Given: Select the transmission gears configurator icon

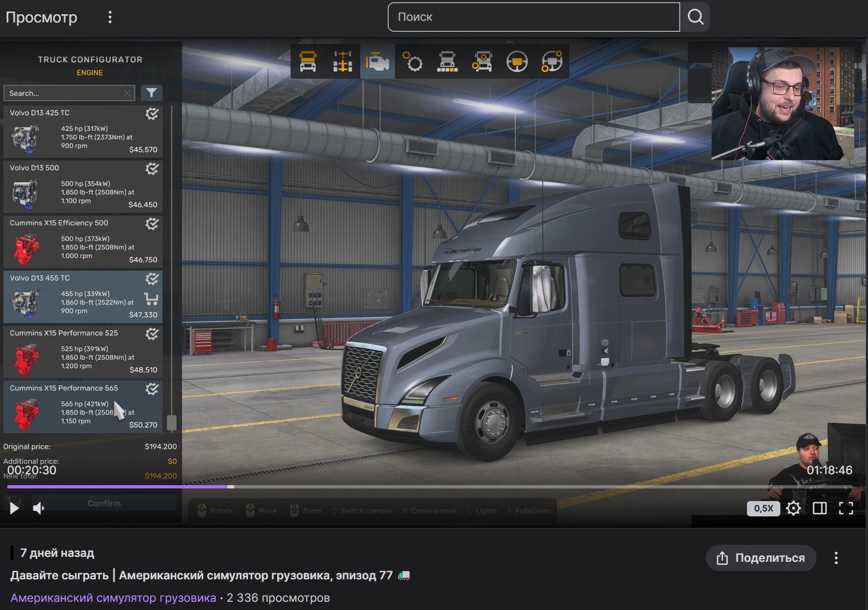Looking at the screenshot, I should click(x=412, y=61).
